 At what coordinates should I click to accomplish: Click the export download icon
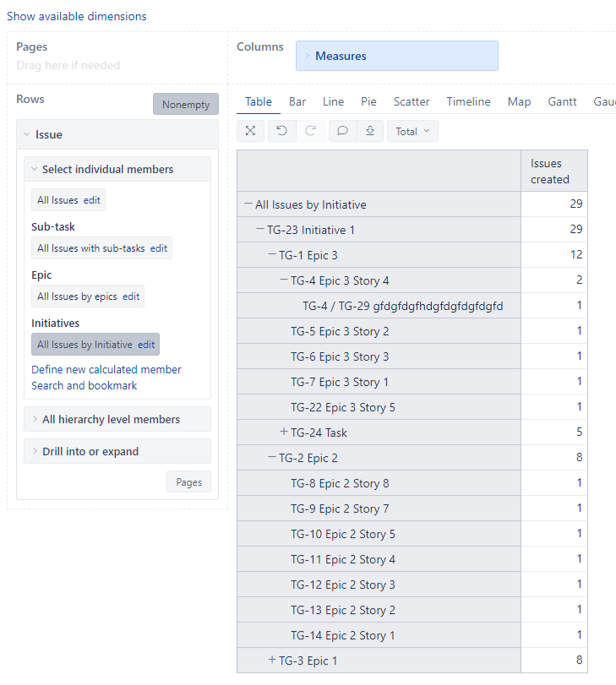369,131
